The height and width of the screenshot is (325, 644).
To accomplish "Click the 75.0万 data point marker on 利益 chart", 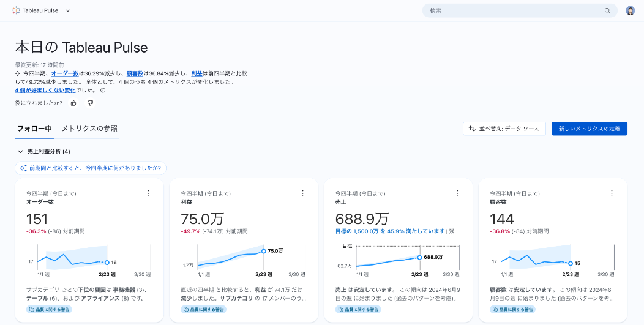I will tap(263, 250).
